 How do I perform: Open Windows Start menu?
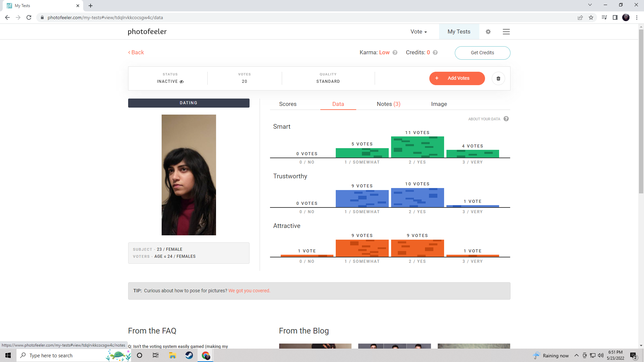click(x=8, y=355)
